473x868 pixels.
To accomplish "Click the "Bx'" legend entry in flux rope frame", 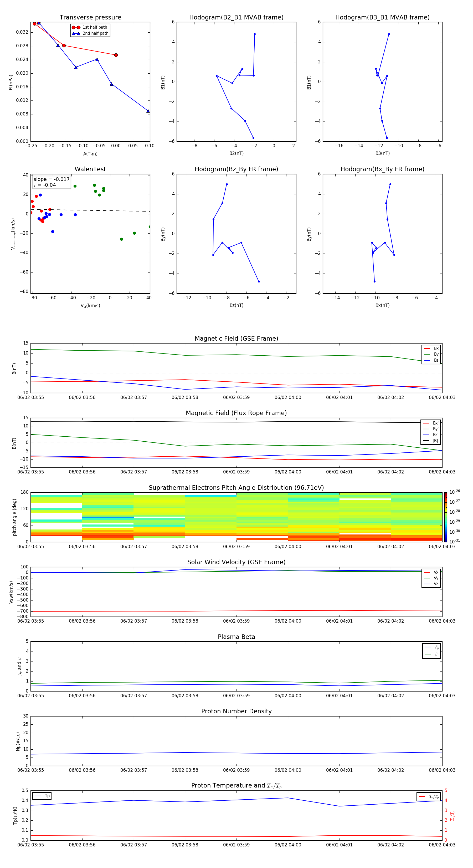I will point(431,423).
